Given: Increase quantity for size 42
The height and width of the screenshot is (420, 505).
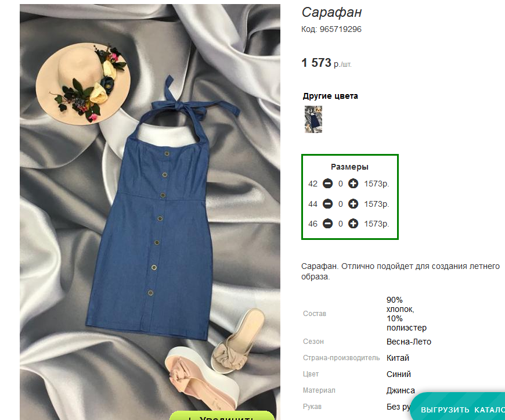Looking at the screenshot, I should click(x=353, y=184).
